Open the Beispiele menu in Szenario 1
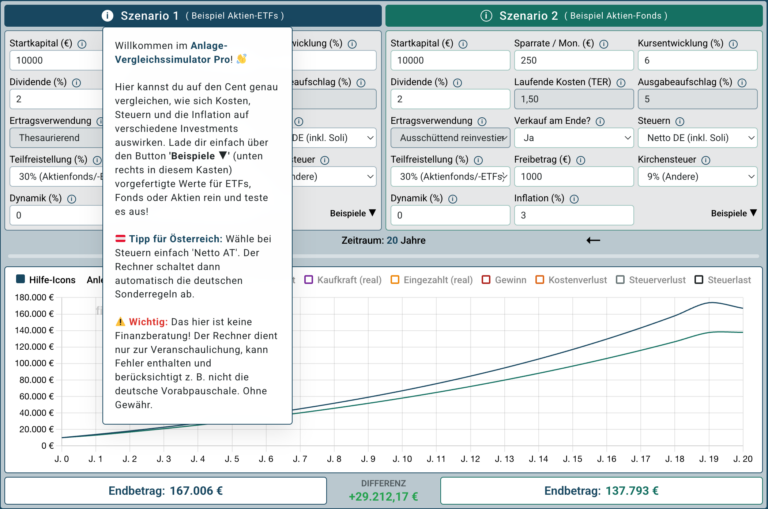This screenshot has height=509, width=768. coord(353,213)
